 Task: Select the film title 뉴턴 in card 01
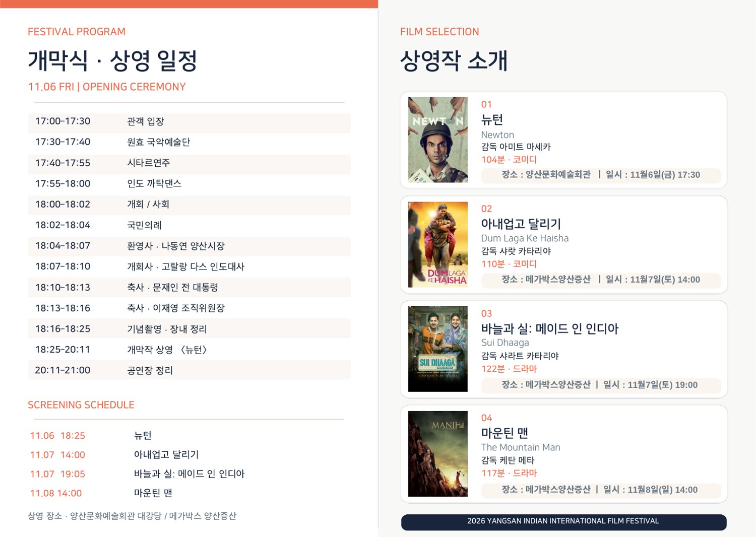(x=492, y=120)
